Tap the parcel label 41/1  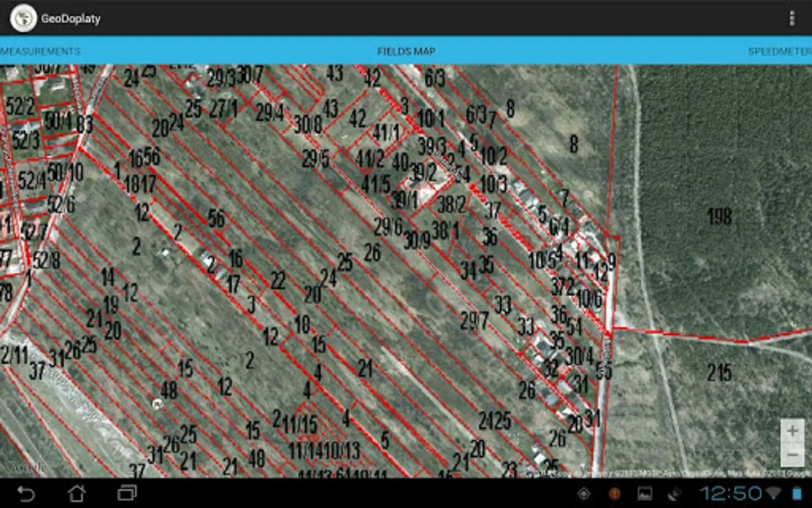[x=386, y=133]
